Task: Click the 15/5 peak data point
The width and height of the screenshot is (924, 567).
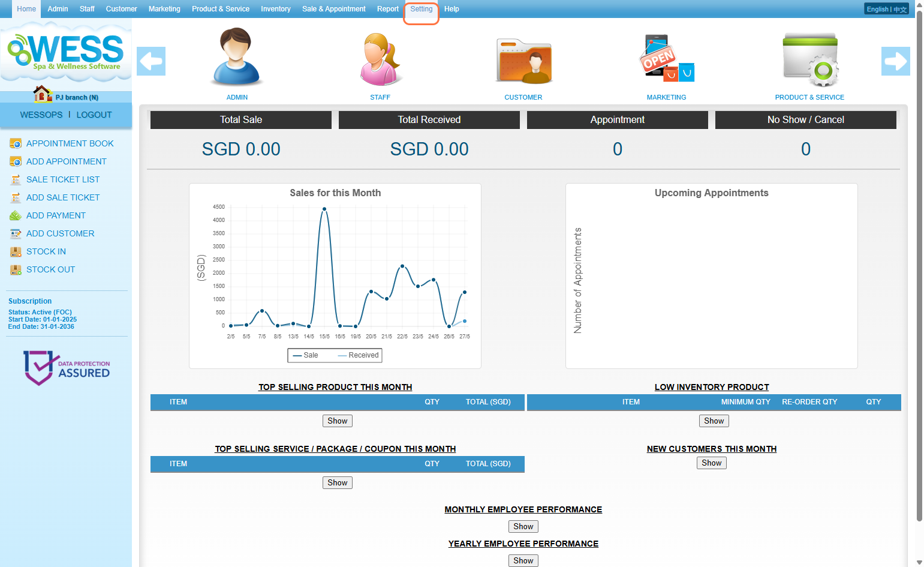Action: [x=324, y=209]
